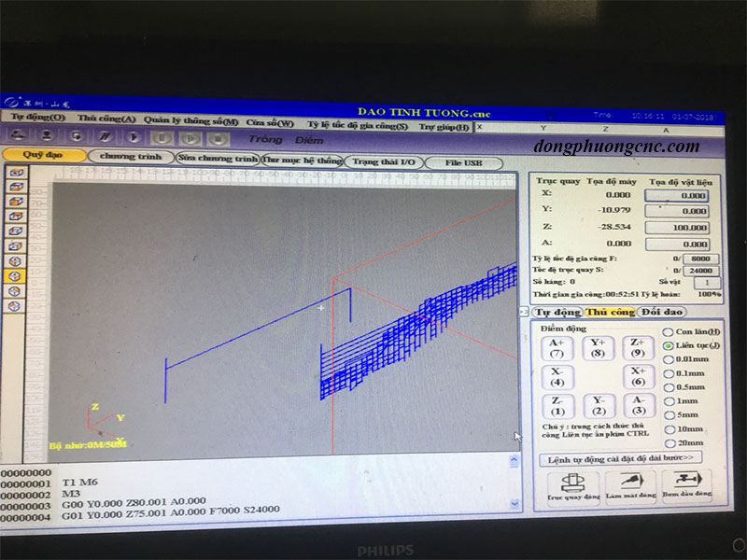The height and width of the screenshot is (560, 747).
Task: Open Trợ giúp(H) menu
Action: pyautogui.click(x=444, y=127)
